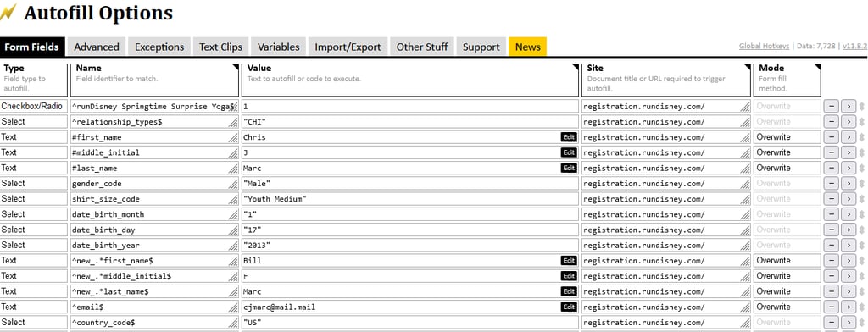The height and width of the screenshot is (332, 868).
Task: Click arrow button for date_birth_month row
Action: (848, 214)
